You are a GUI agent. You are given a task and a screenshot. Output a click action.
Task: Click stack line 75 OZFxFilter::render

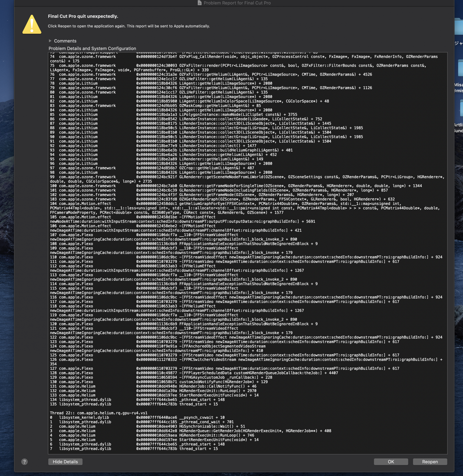coord(238,68)
